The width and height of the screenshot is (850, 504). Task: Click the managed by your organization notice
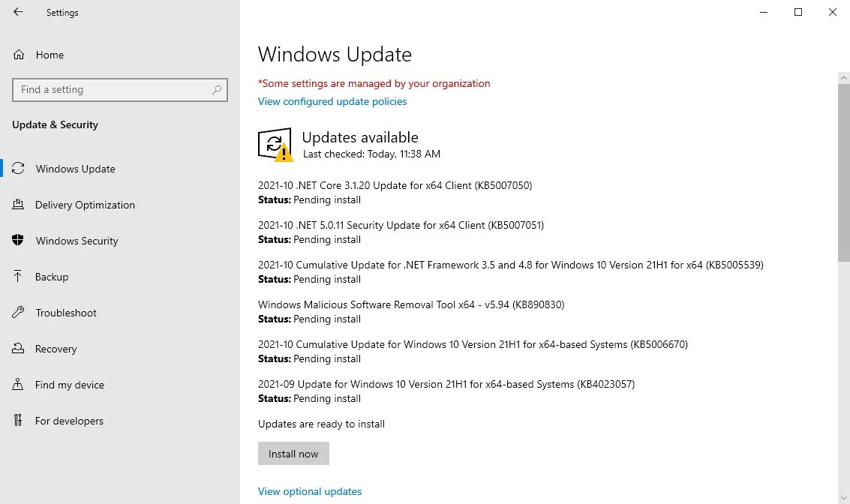coord(374,83)
